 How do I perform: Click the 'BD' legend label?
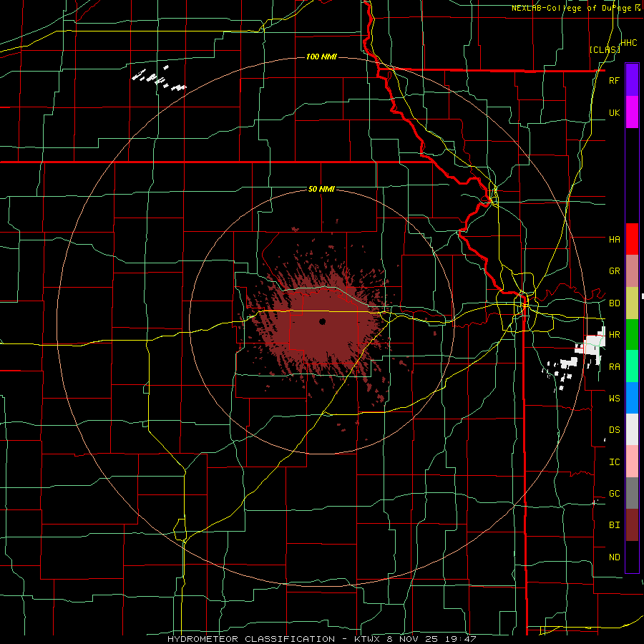click(x=614, y=303)
